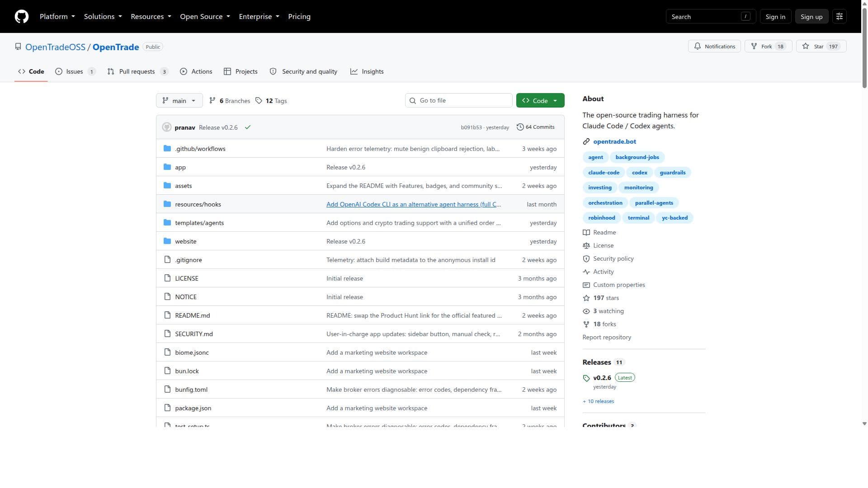
Task: Switch to the Security and quality tab
Action: pos(304,72)
